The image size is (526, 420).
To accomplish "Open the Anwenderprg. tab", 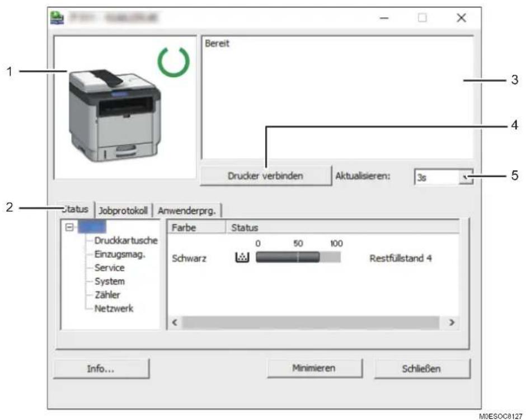I will pyautogui.click(x=186, y=210).
